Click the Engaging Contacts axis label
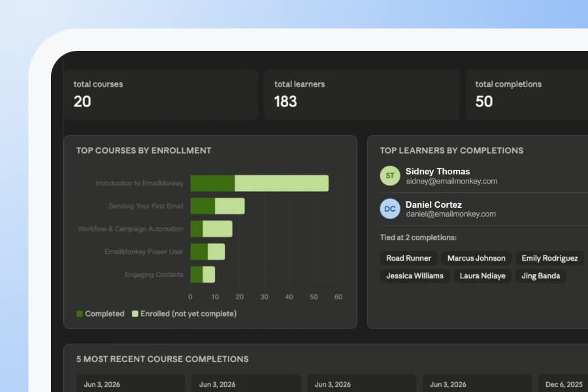The width and height of the screenshot is (588, 392). [x=154, y=274]
